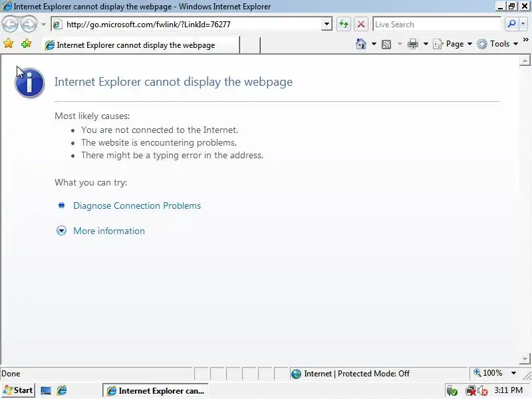Click Diagnose Connection Problems link
This screenshot has width=532, height=399.
pos(137,205)
